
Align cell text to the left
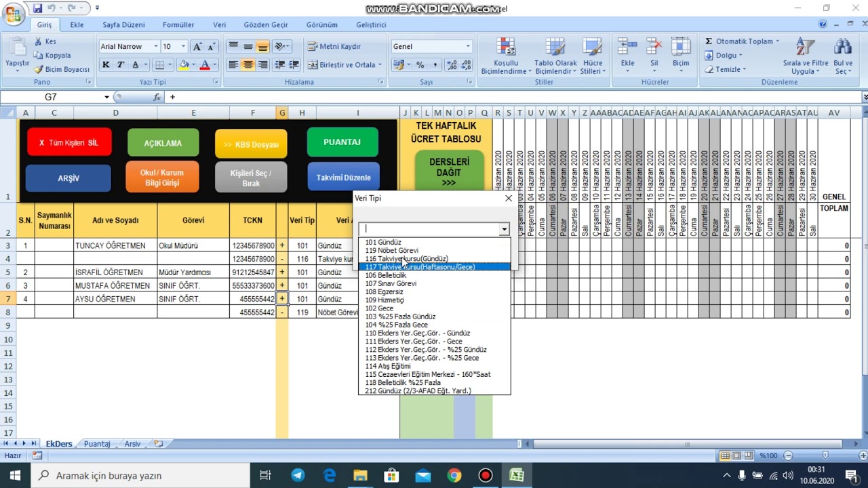[x=233, y=65]
